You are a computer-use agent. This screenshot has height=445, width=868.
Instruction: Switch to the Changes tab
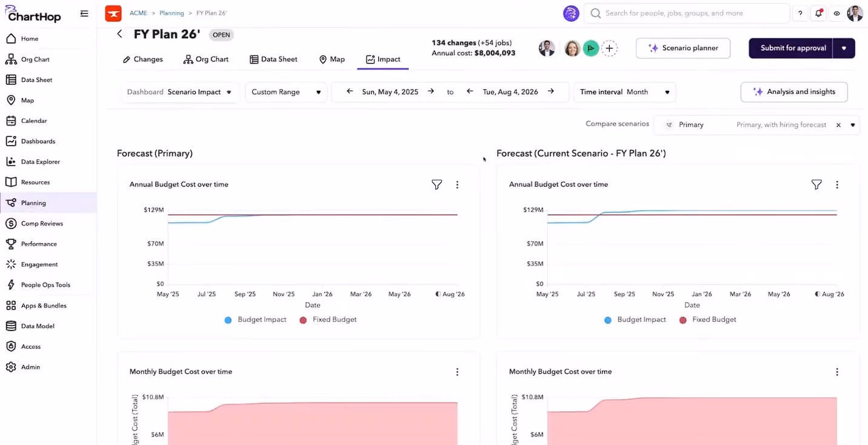click(142, 59)
